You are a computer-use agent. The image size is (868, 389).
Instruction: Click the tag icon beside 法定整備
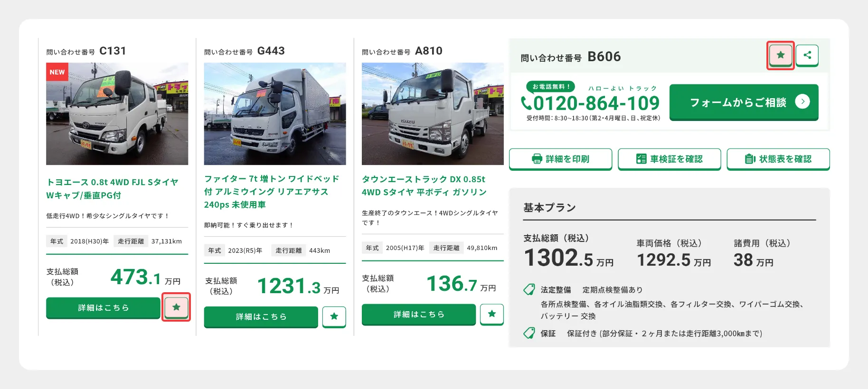point(529,289)
